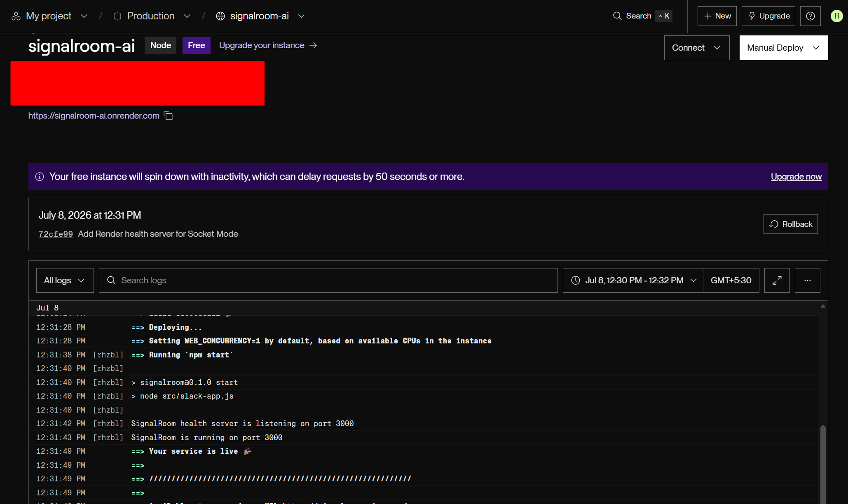The width and height of the screenshot is (848, 504).
Task: Click the Upgrade button in top bar
Action: click(x=768, y=16)
